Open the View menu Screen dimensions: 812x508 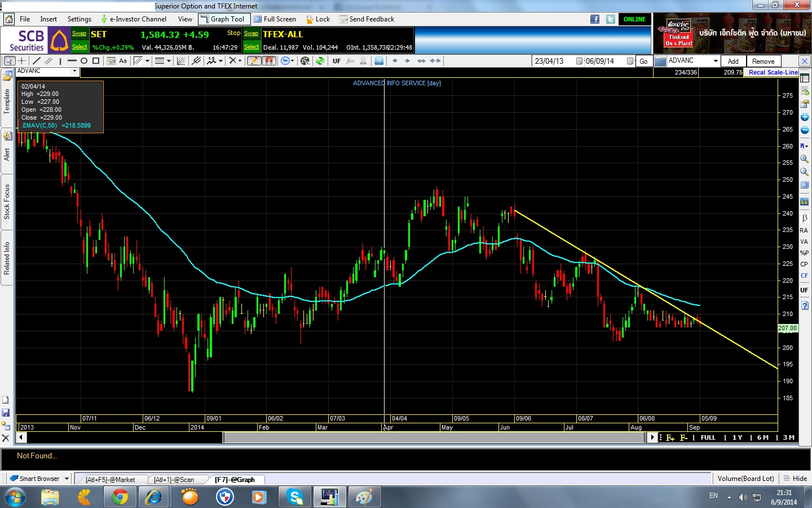(185, 19)
